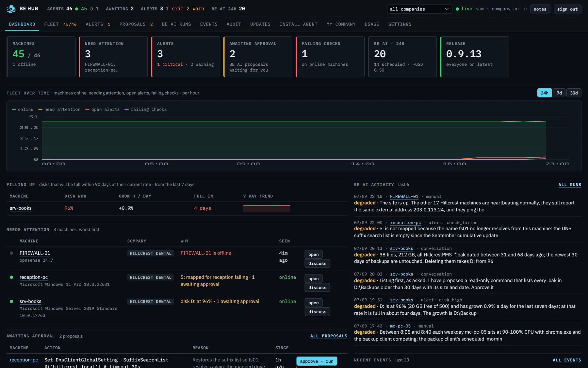The image size is (588, 368).
Task: Select the 30d time range toggle
Action: 574,93
